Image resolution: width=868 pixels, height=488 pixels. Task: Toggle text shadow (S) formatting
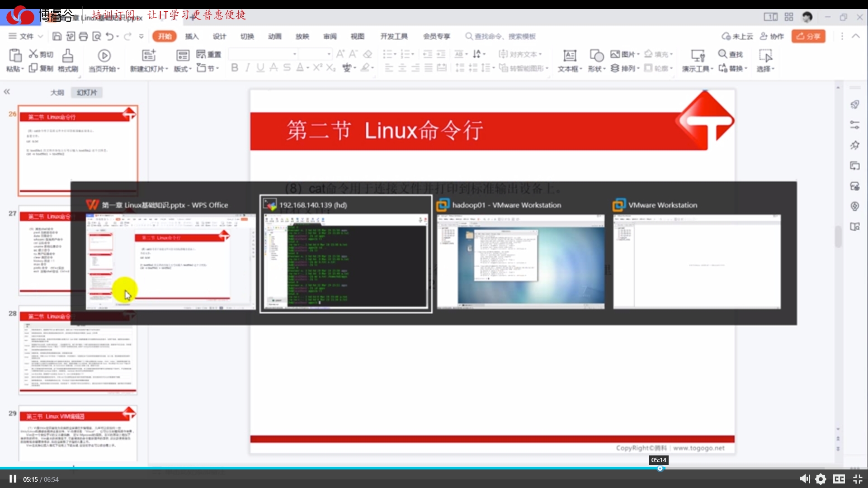click(287, 67)
